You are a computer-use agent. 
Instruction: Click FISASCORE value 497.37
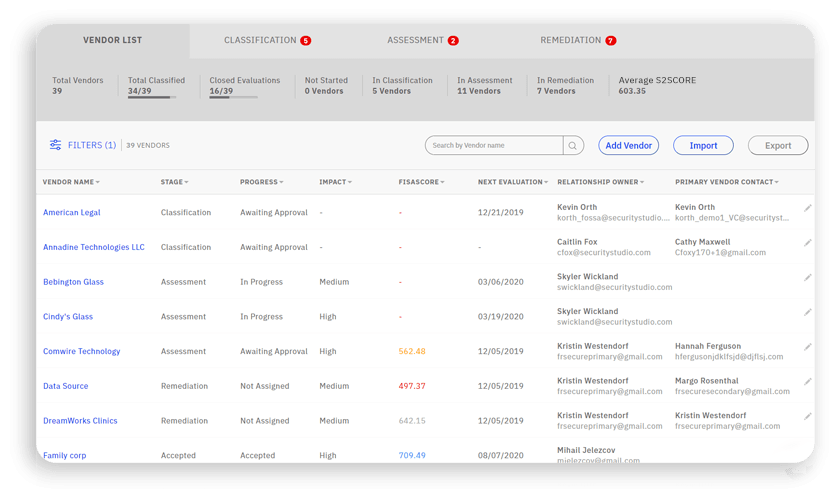pyautogui.click(x=412, y=386)
